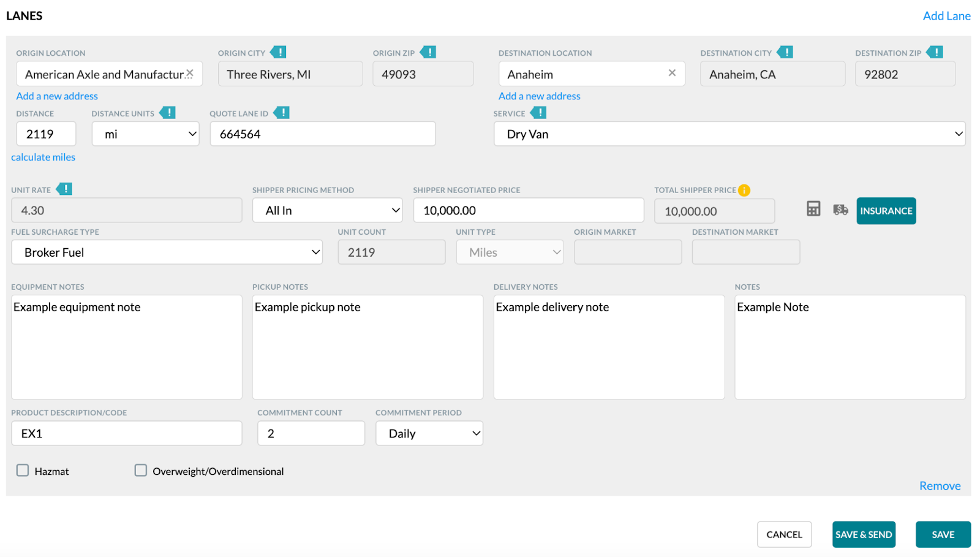Open the Distance Units mi dropdown

[x=146, y=134]
